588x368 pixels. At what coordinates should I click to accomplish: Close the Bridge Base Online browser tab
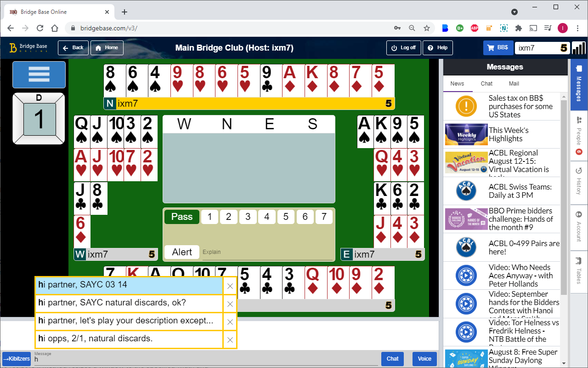coord(107,12)
